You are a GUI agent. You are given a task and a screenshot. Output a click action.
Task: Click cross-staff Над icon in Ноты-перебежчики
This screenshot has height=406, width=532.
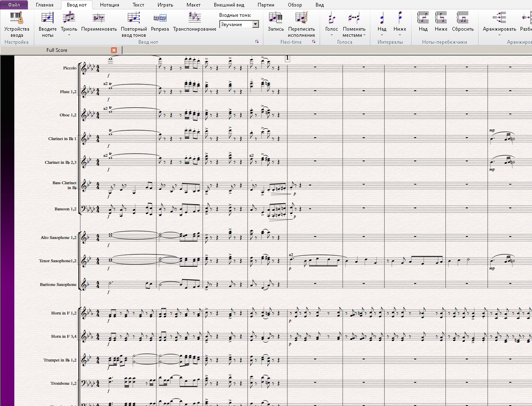(x=423, y=18)
